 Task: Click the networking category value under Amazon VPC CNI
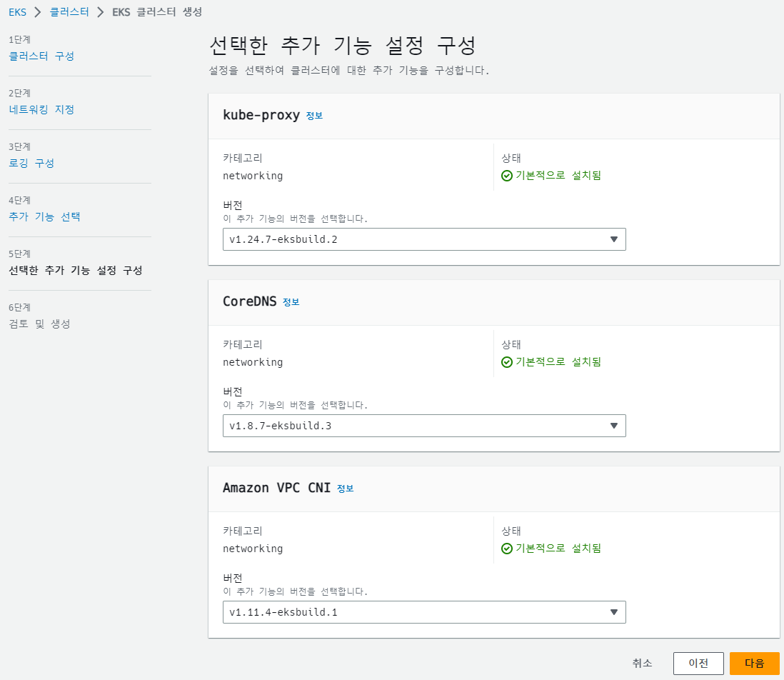click(x=253, y=549)
